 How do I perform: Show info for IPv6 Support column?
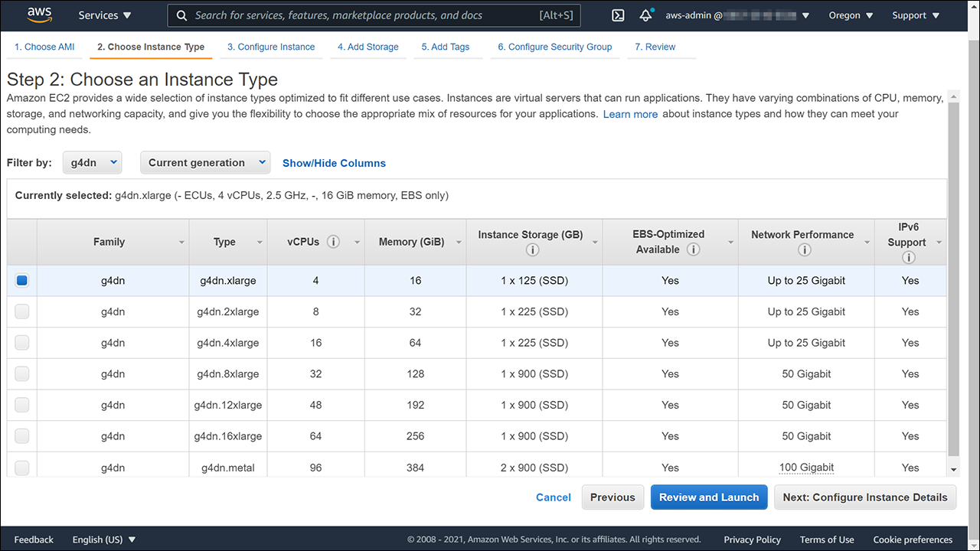(x=909, y=258)
